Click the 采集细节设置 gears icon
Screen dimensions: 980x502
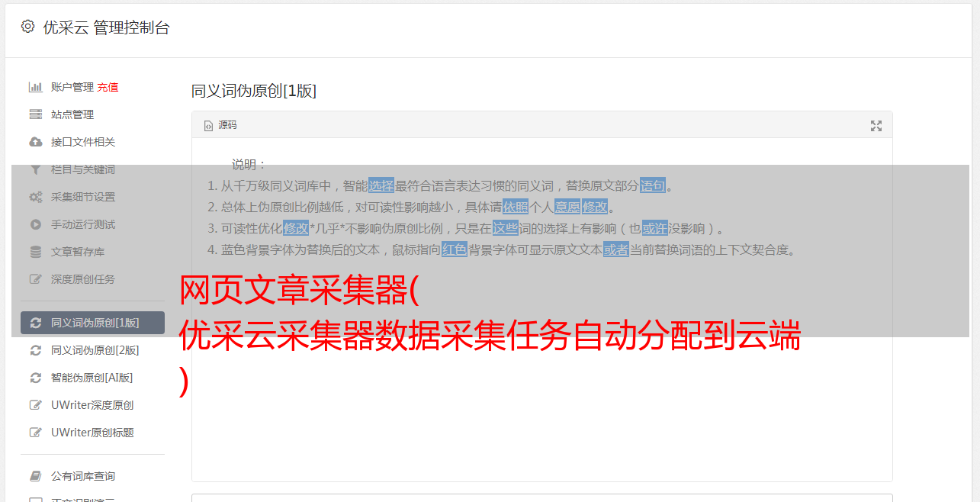point(35,197)
